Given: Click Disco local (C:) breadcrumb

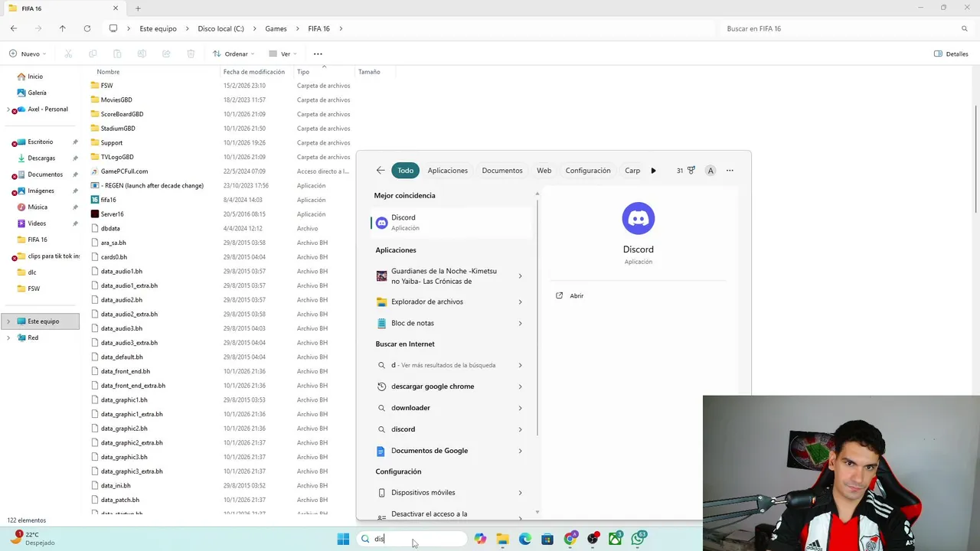Looking at the screenshot, I should point(220,28).
